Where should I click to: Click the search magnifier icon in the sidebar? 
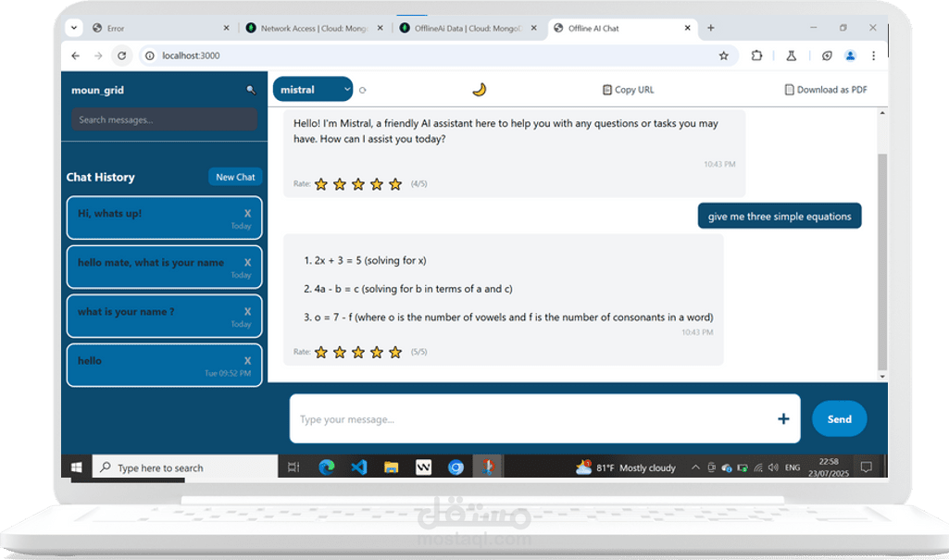click(x=251, y=90)
